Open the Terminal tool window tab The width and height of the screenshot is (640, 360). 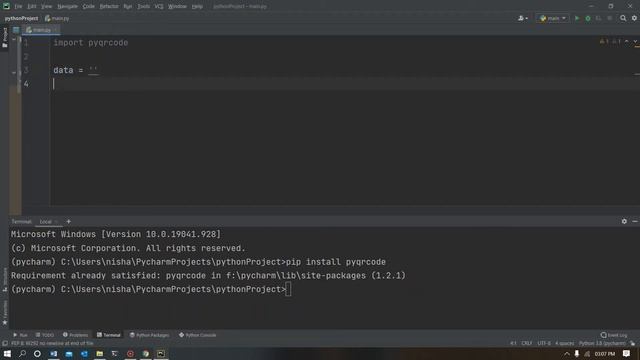[109, 335]
